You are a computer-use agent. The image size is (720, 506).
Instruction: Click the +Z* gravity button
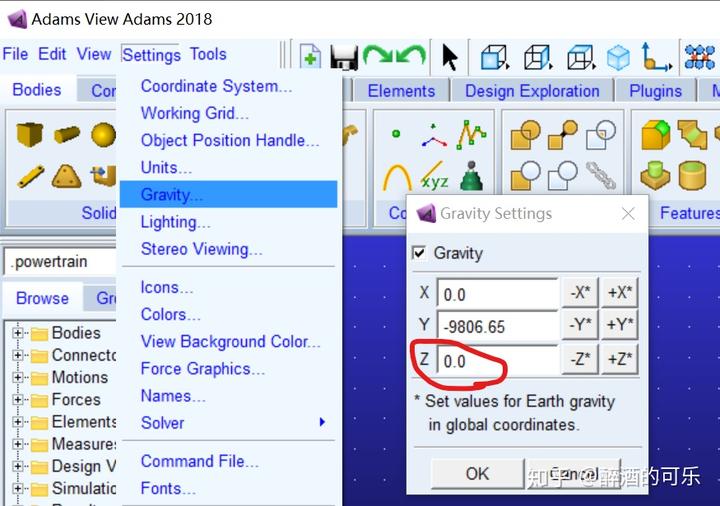pyautogui.click(x=619, y=359)
